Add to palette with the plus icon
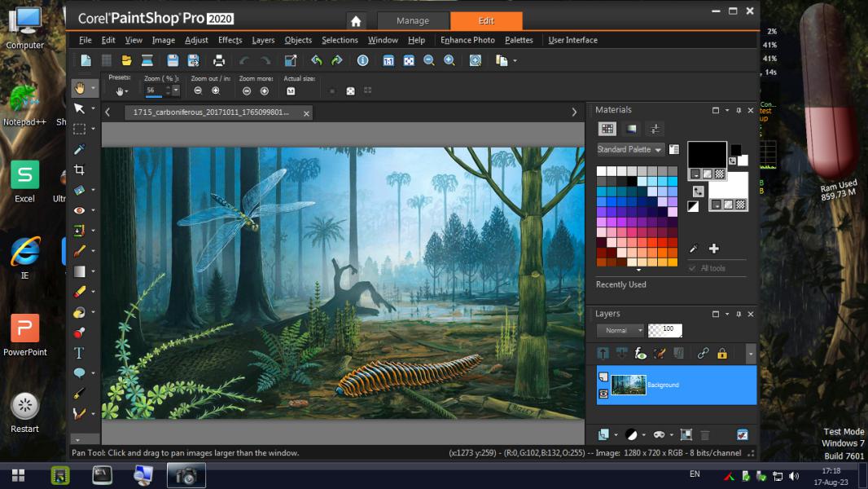Screen dimensions: 868x489 click(714, 249)
